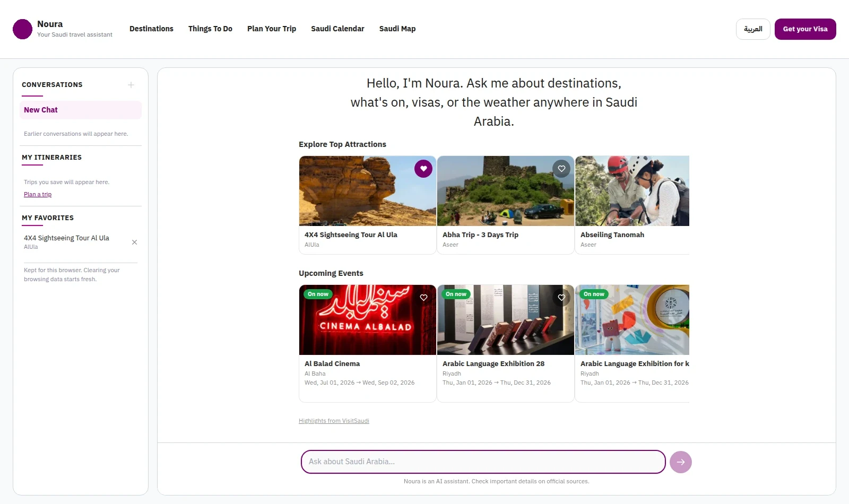The height and width of the screenshot is (504, 849).
Task: Go to Saudi Calendar
Action: click(337, 29)
